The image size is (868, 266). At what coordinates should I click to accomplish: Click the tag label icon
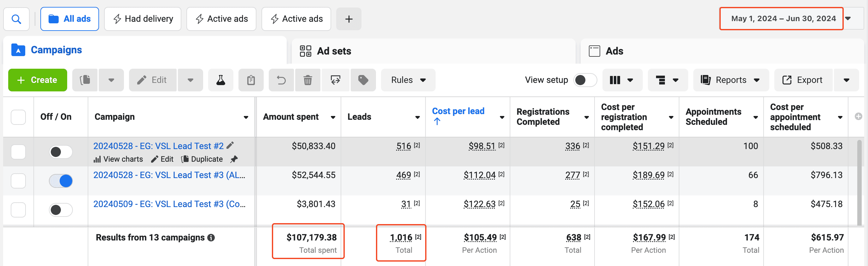363,80
